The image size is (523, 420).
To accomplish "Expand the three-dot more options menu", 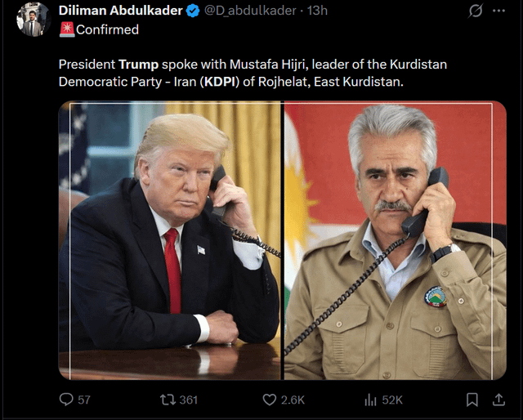I will point(498,11).
